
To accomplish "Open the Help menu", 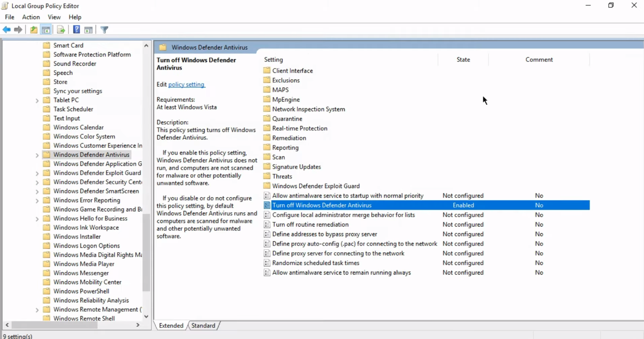I will [x=75, y=17].
